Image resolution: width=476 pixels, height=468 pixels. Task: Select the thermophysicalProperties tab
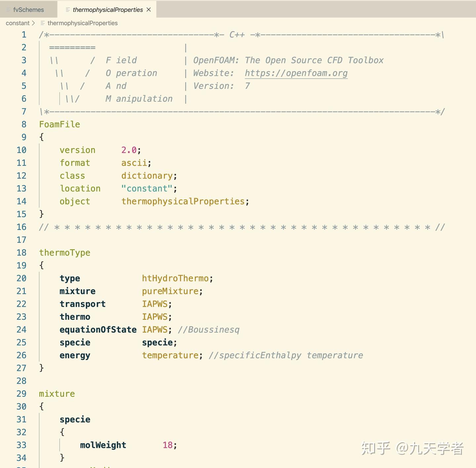tap(107, 10)
